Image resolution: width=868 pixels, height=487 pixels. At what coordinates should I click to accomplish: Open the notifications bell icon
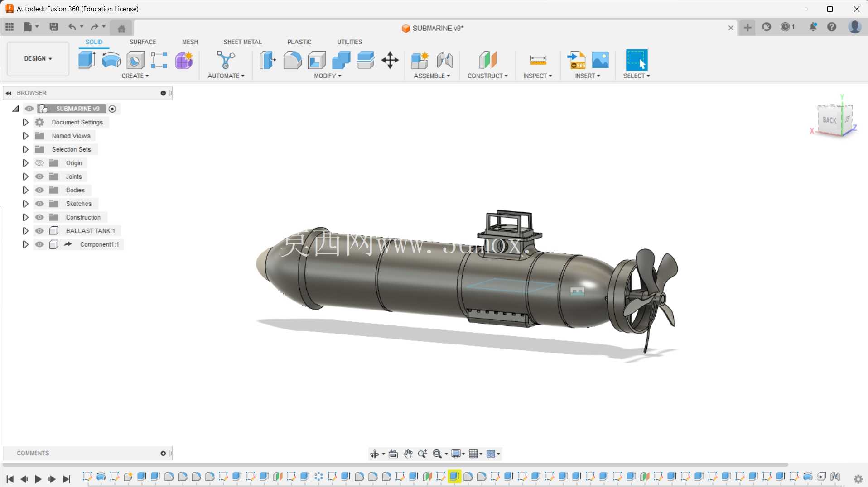click(813, 27)
